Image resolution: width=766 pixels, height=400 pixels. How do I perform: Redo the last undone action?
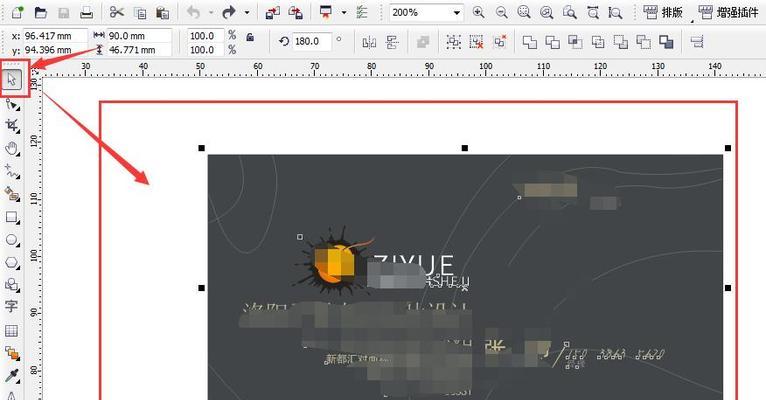pyautogui.click(x=229, y=12)
